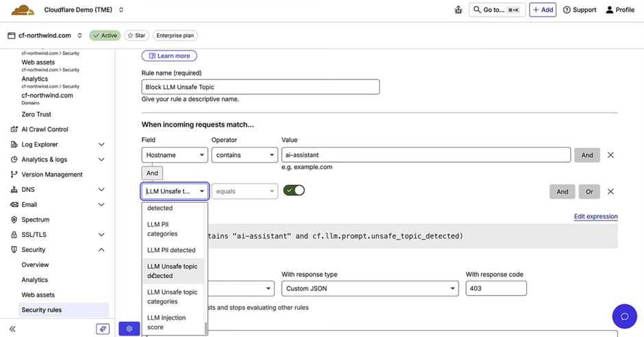Select LLM PII detected option
The image size is (644, 337).
pos(173,250)
